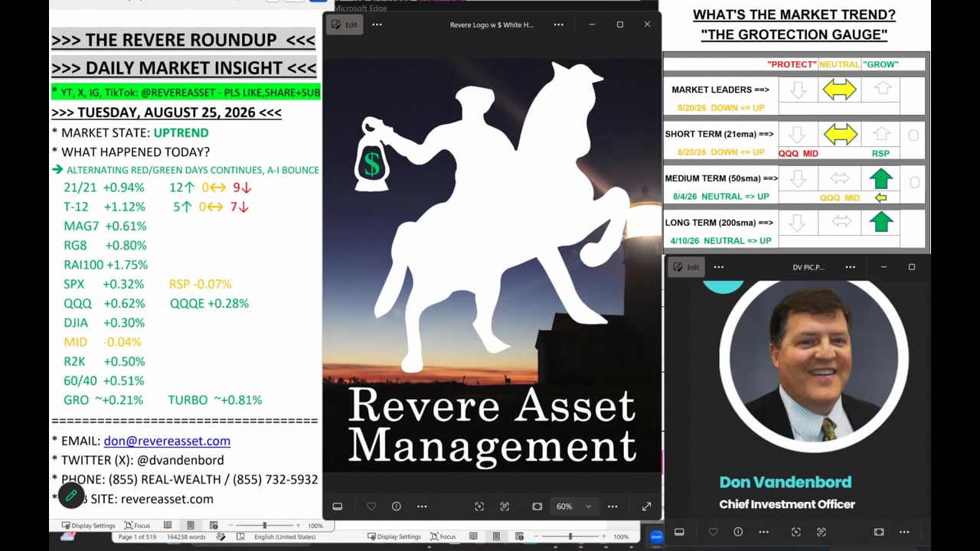Open three-dot menu beside Edit in DV PIC window

click(x=718, y=267)
